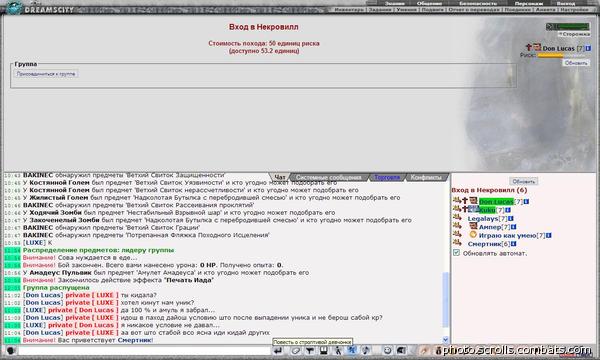Open the Общение top menu
This screenshot has width=600, height=360.
(429, 3)
